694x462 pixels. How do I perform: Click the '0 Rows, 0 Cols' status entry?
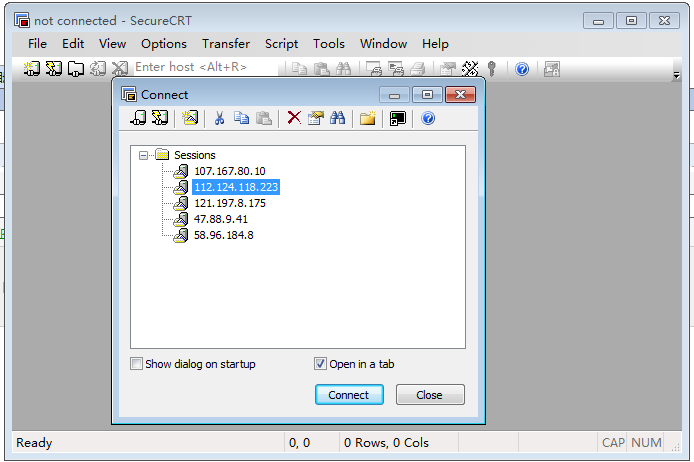[x=386, y=443]
